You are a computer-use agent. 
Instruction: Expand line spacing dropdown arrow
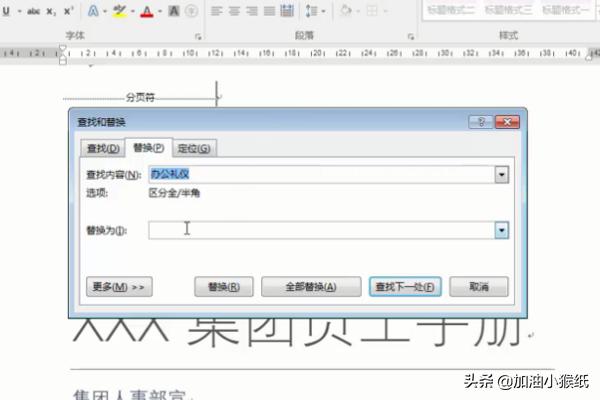323,11
